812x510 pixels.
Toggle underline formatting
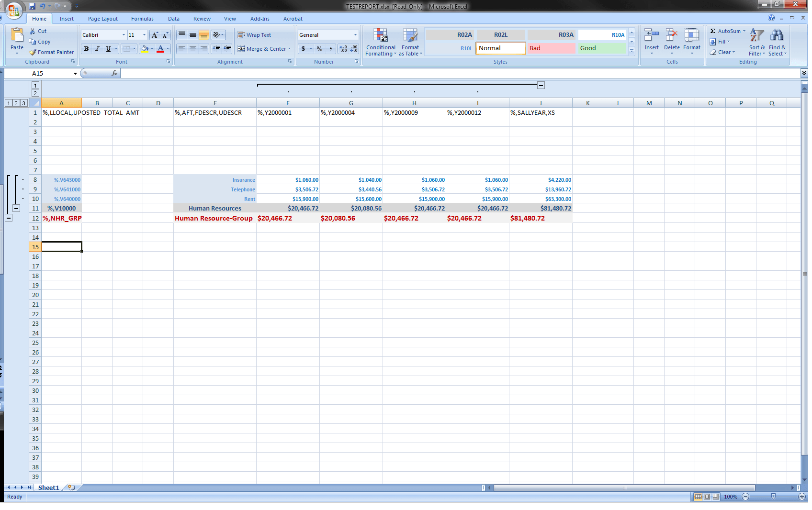(108, 48)
